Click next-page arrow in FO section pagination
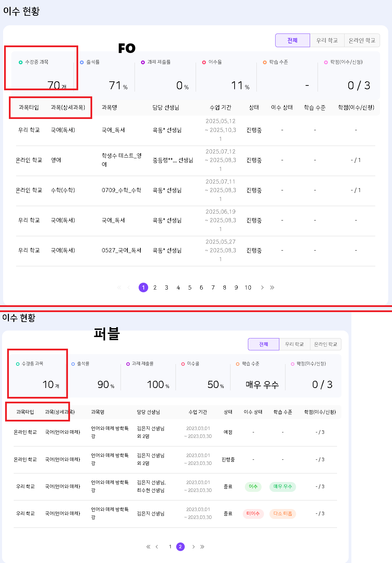 (262, 287)
